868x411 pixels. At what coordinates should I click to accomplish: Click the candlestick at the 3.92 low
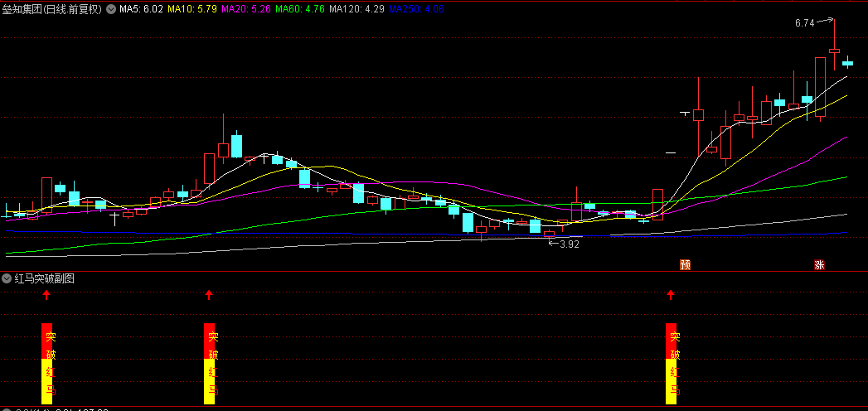click(x=549, y=234)
